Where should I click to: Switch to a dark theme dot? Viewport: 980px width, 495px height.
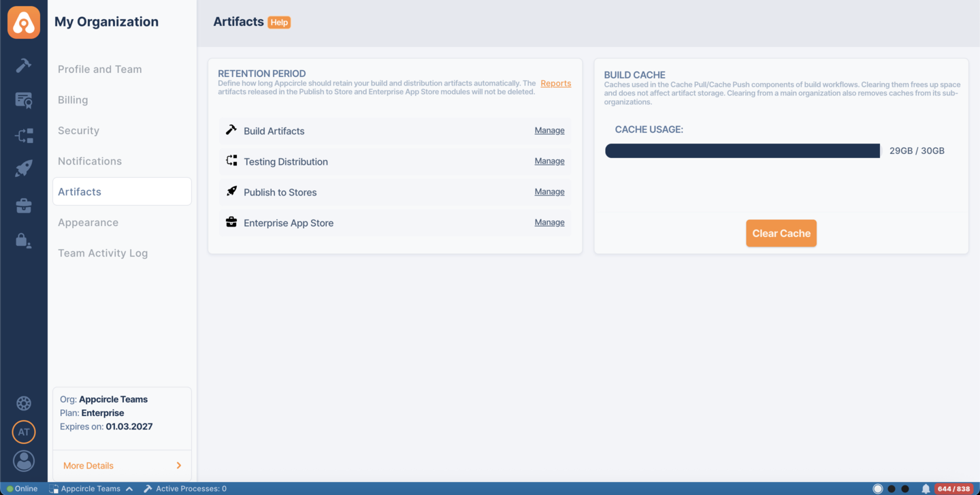click(x=891, y=488)
